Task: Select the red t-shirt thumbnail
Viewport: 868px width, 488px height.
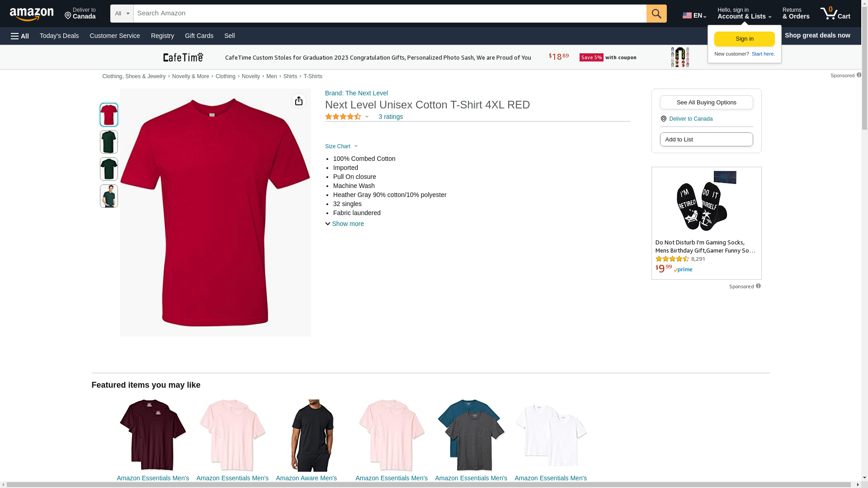Action: pyautogui.click(x=109, y=115)
